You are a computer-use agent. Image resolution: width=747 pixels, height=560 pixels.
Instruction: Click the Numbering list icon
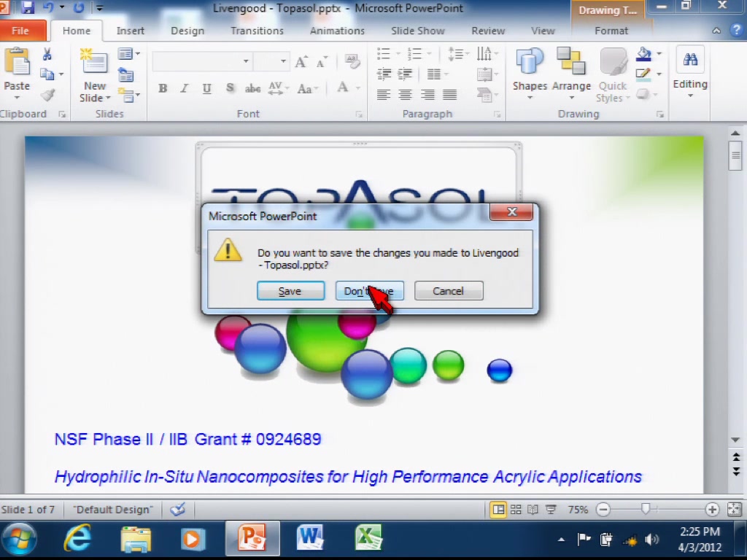click(415, 53)
